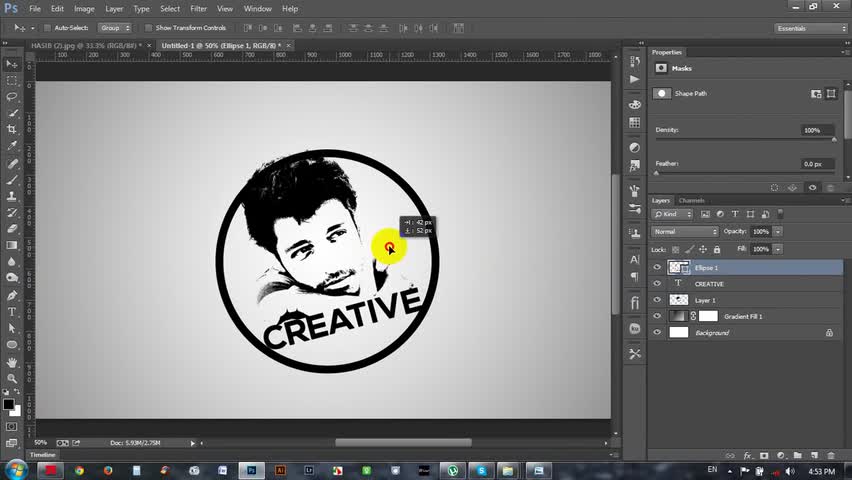This screenshot has width=852, height=480.
Task: Pick the Horizontal Type tool
Action: [x=12, y=312]
